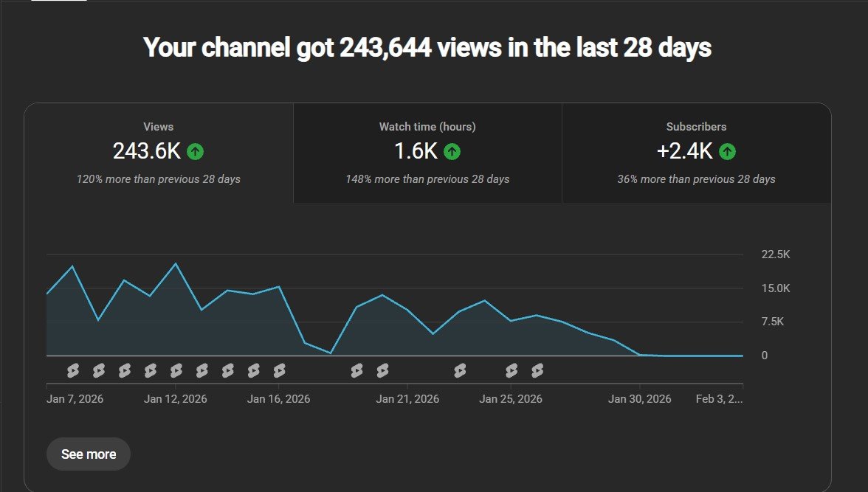Click the Jan 30, 2026 date label on the axis
This screenshot has height=492, width=868.
coord(639,399)
